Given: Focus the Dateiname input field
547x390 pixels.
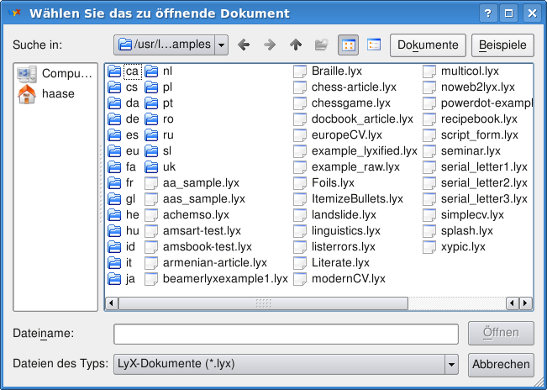Looking at the screenshot, I should click(286, 334).
